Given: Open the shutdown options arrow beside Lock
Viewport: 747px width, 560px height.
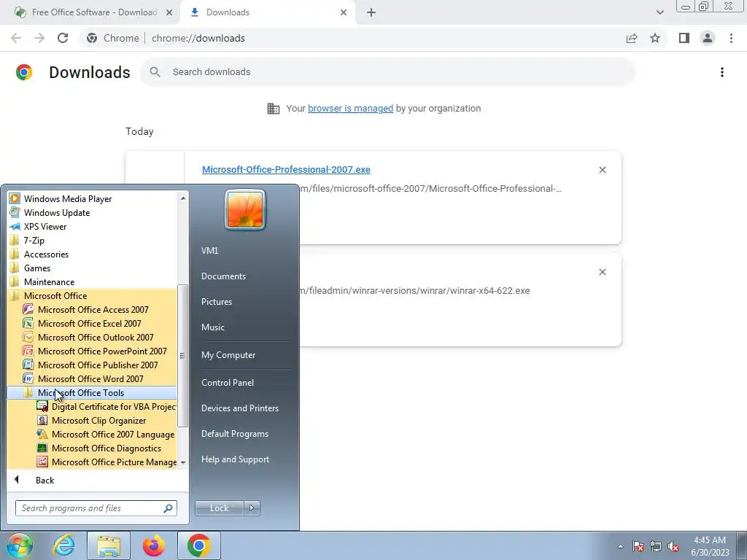Looking at the screenshot, I should (x=252, y=508).
